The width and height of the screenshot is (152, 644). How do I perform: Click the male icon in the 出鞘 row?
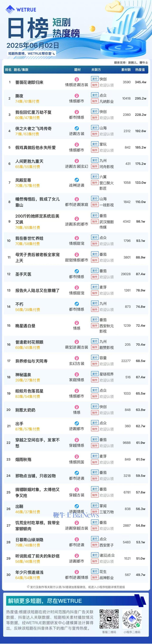[x=77, y=506]
